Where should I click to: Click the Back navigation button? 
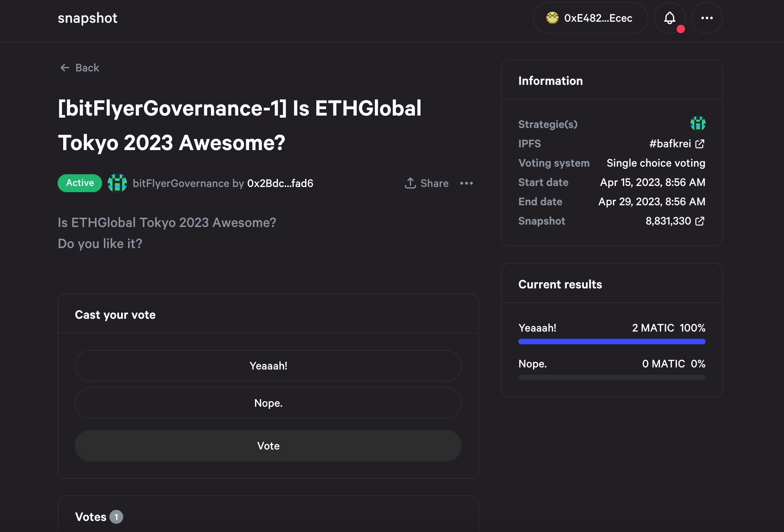(x=79, y=67)
